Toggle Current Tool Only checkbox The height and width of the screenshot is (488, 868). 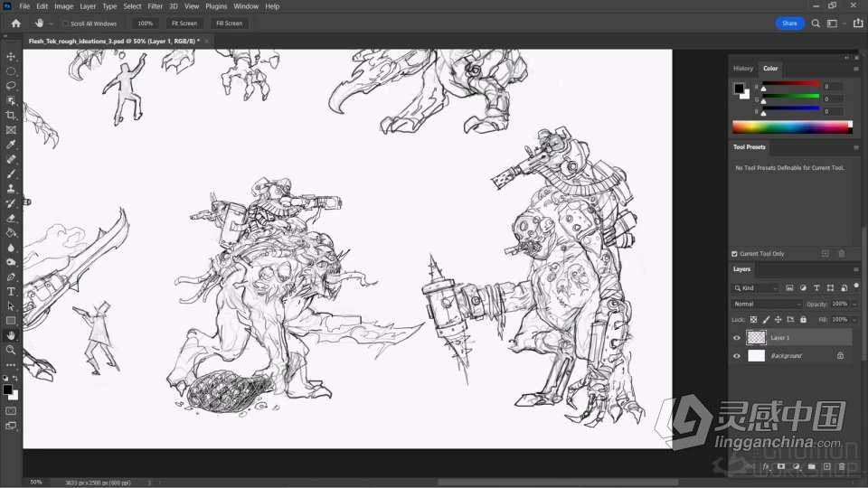click(734, 254)
